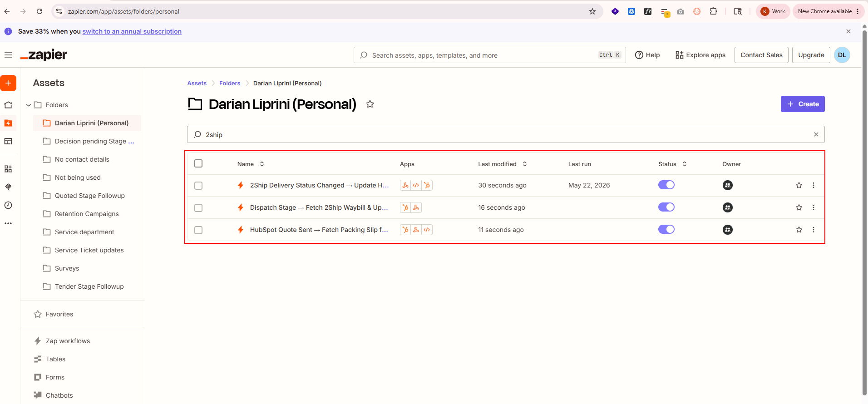Open the Apps grid icon in left rail

click(x=8, y=169)
